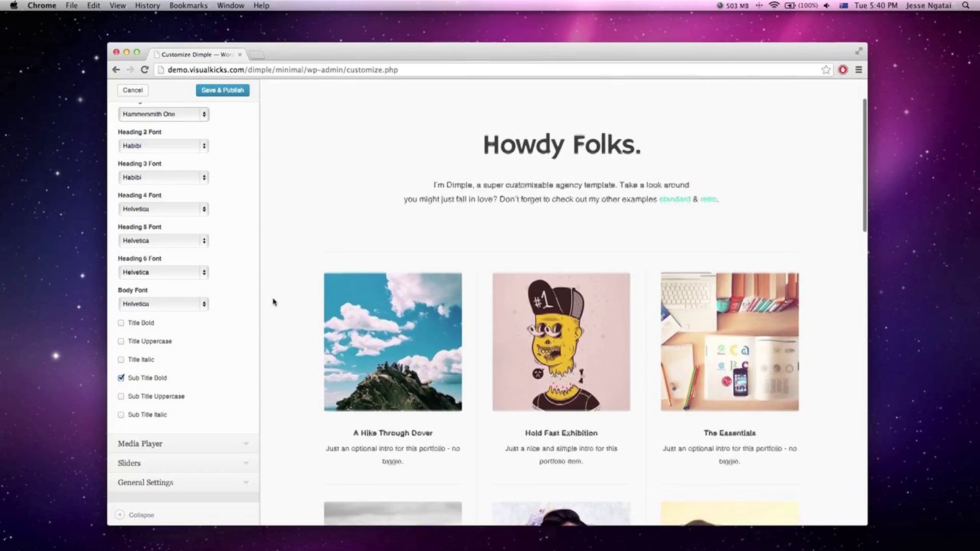Open Spotlight search in the menu bar

966,5
